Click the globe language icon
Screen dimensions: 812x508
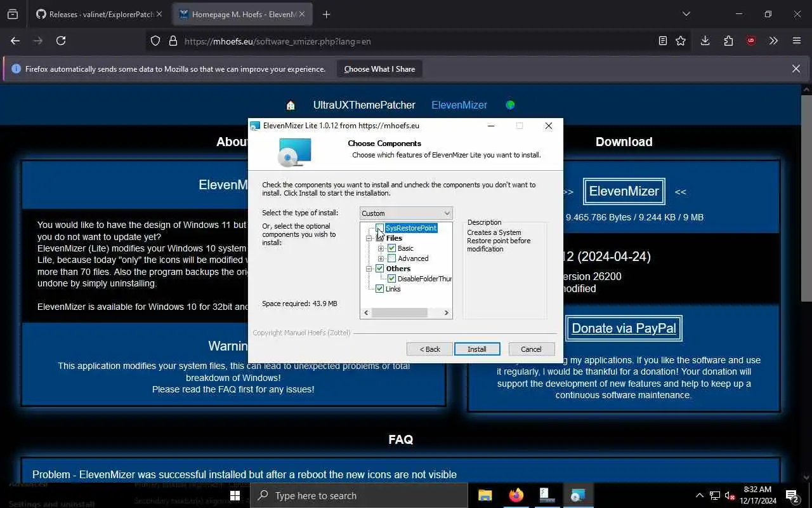pos(510,105)
